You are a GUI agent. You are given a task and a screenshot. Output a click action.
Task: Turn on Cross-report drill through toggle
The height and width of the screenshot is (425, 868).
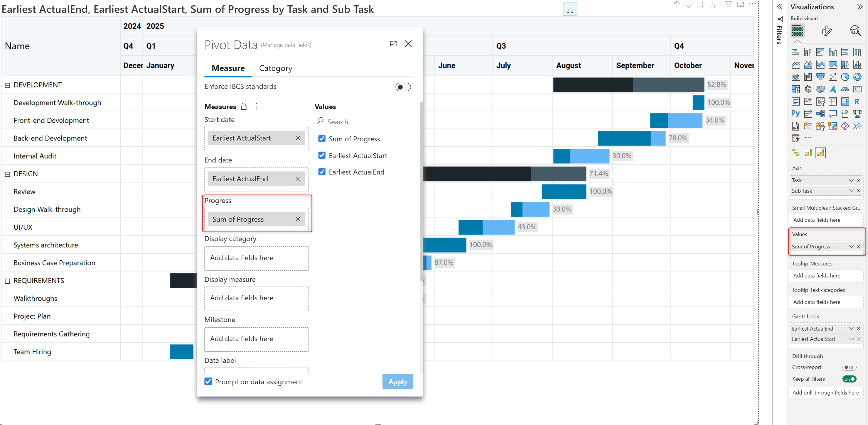pyautogui.click(x=849, y=367)
